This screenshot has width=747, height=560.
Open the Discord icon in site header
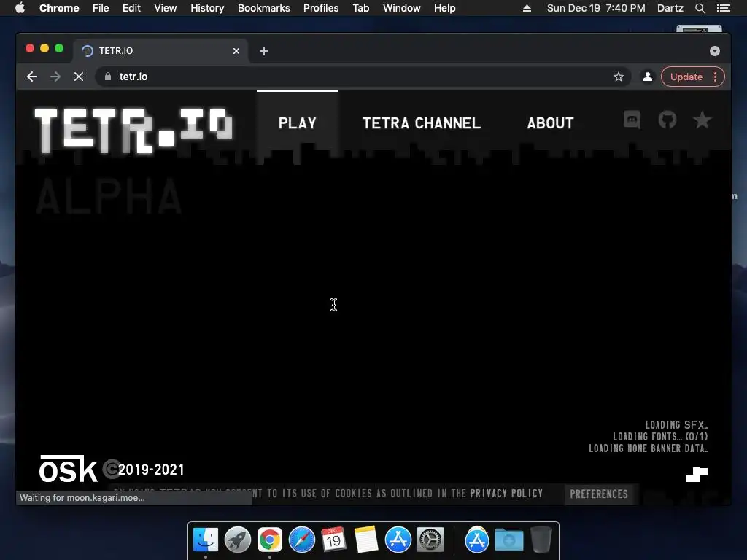pos(632,120)
